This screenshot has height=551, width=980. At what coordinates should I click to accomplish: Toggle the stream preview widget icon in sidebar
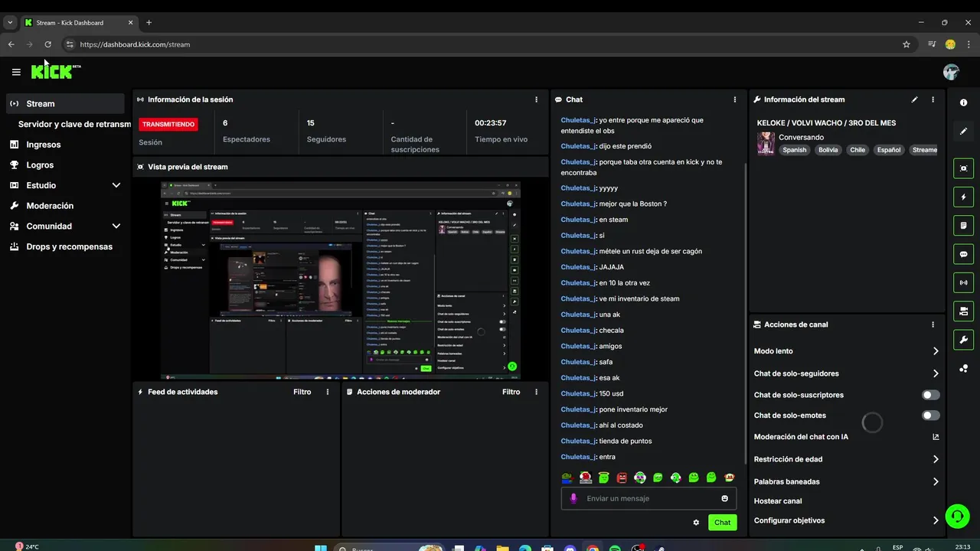tap(963, 168)
